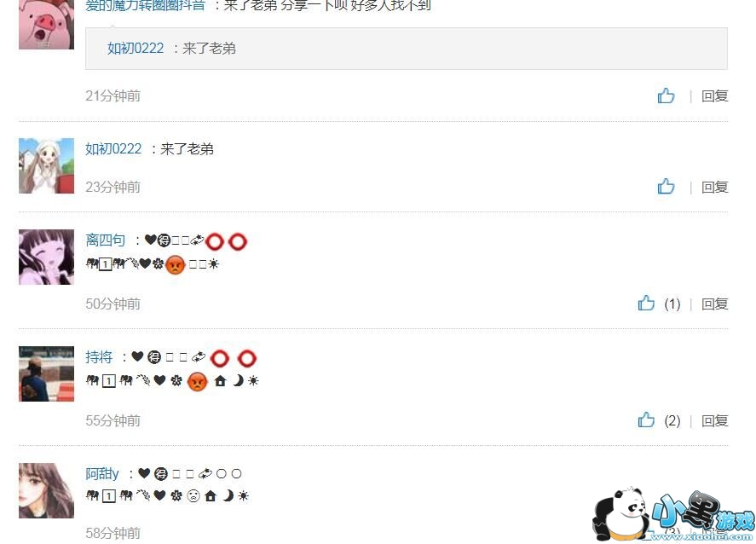Open 持将's username link
756x544 pixels.
[x=99, y=357]
